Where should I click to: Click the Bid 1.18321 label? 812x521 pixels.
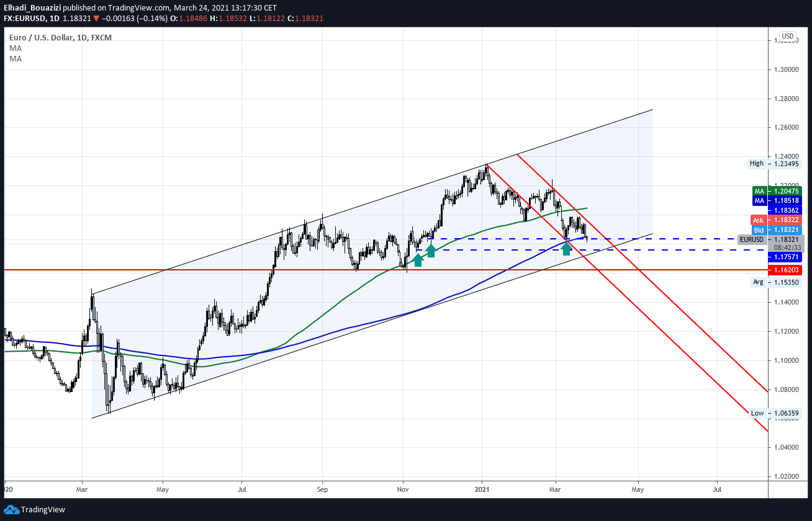coord(777,229)
